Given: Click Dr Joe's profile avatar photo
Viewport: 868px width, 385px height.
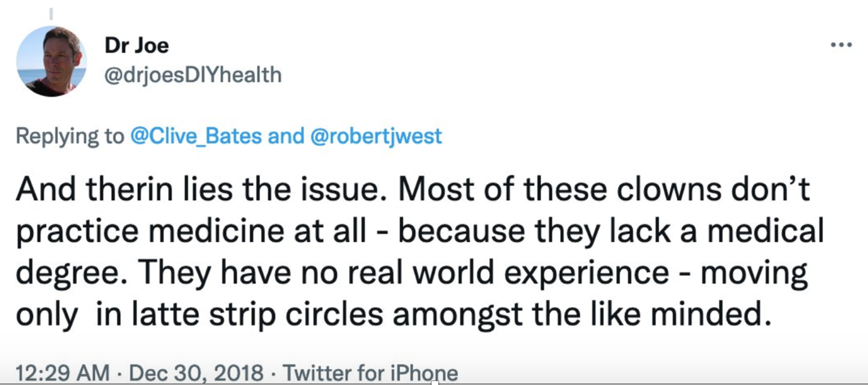Looking at the screenshot, I should pos(51,62).
